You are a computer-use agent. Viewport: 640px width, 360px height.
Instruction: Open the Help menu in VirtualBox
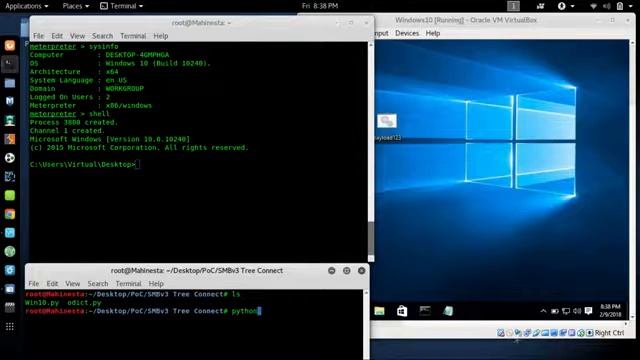[433, 33]
